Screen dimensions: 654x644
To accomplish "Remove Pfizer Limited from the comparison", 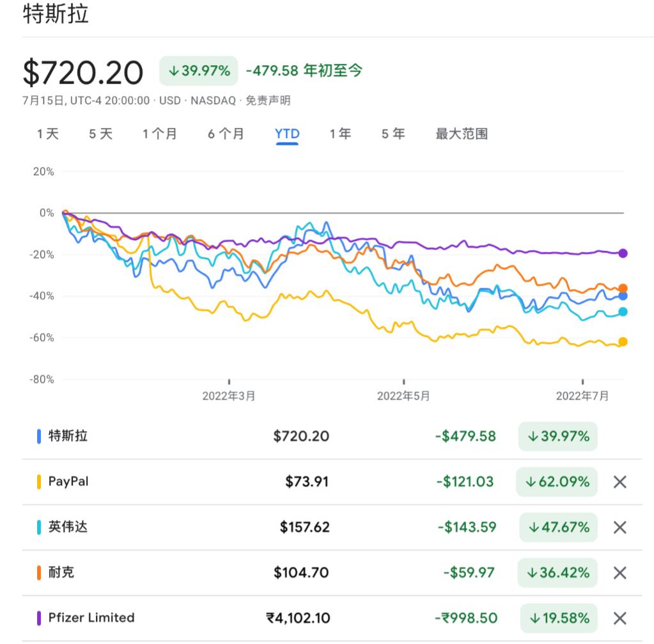I will click(619, 618).
